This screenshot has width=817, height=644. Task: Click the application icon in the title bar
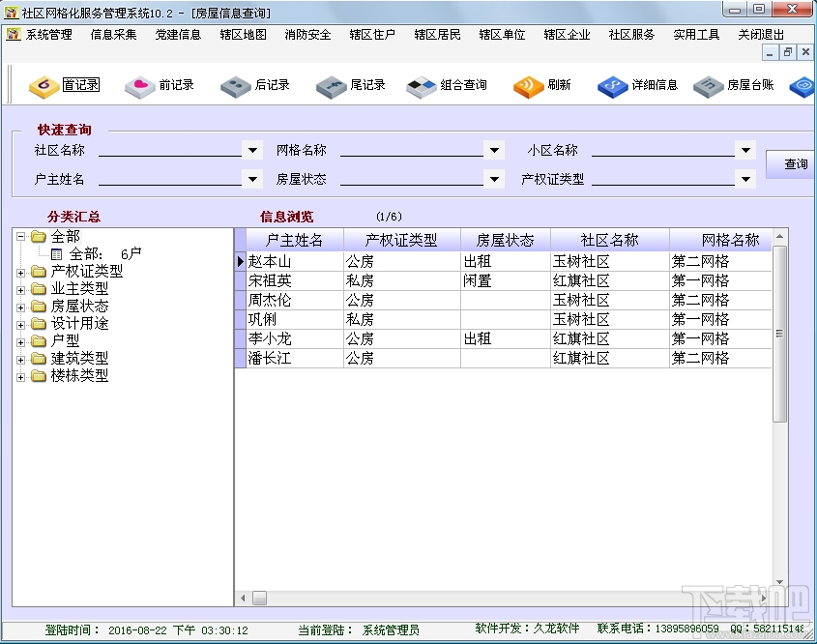click(x=14, y=11)
